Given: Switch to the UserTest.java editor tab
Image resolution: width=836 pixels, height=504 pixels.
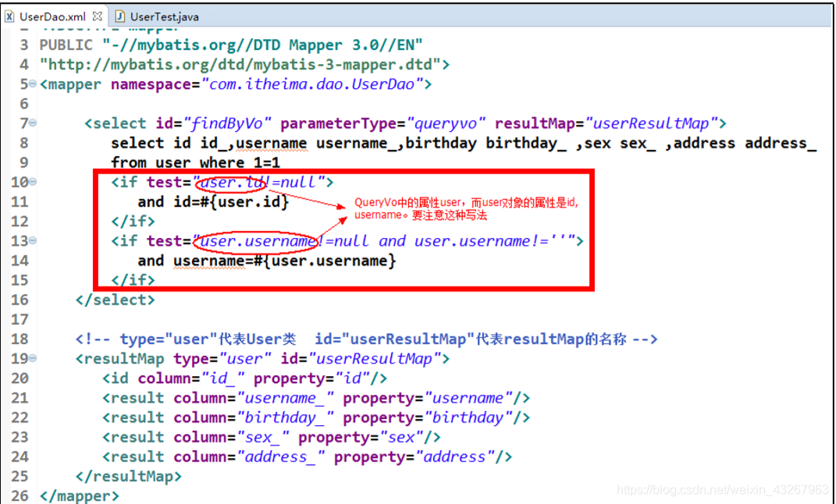Looking at the screenshot, I should tap(164, 16).
